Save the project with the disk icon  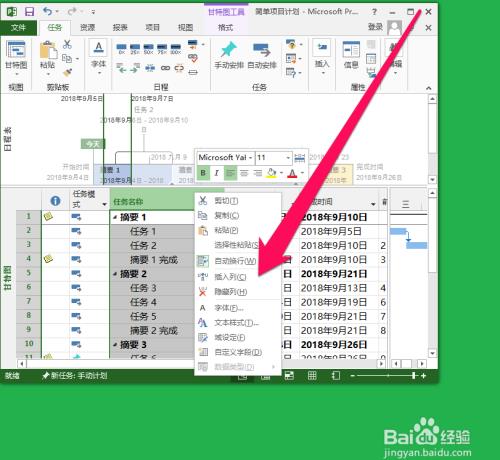pyautogui.click(x=29, y=12)
